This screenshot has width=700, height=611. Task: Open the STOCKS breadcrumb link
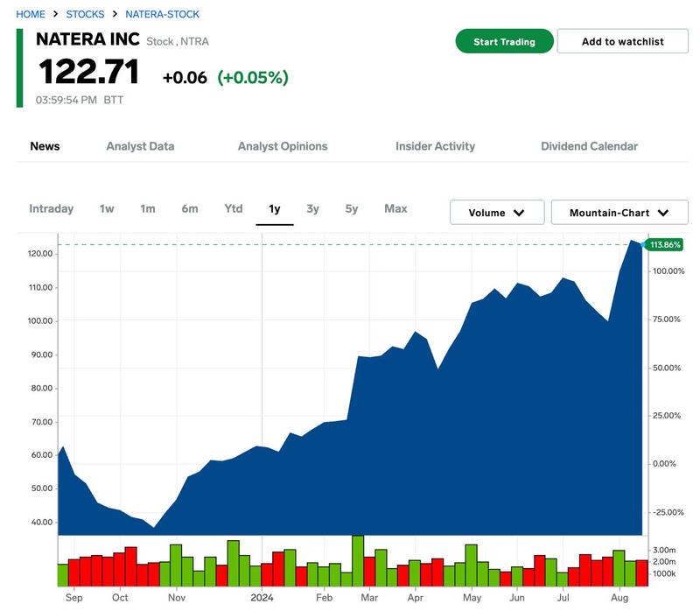[x=85, y=14]
